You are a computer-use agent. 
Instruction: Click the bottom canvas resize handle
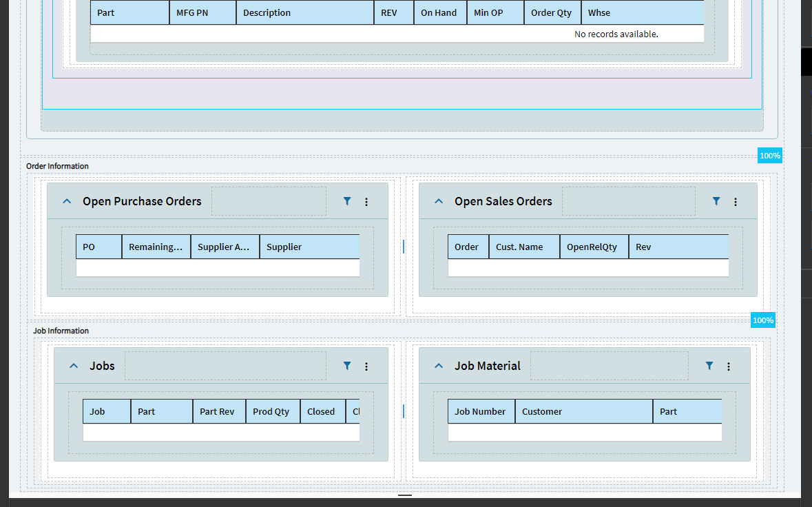pos(405,495)
